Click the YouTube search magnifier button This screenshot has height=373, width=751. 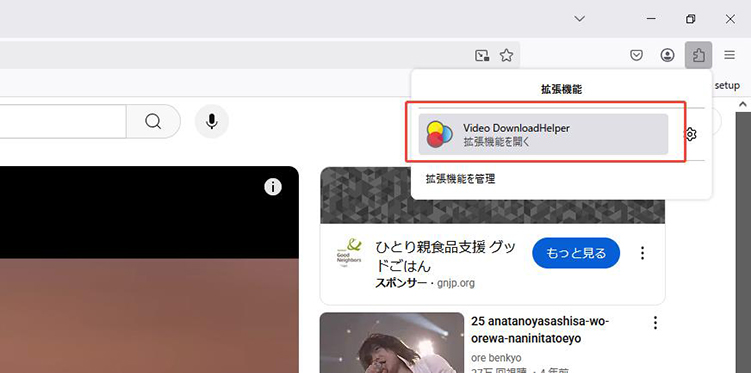pyautogui.click(x=153, y=122)
